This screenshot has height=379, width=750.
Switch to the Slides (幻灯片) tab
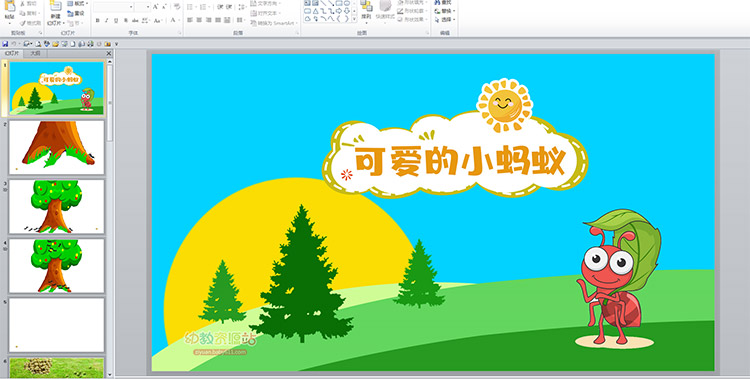click(12, 54)
